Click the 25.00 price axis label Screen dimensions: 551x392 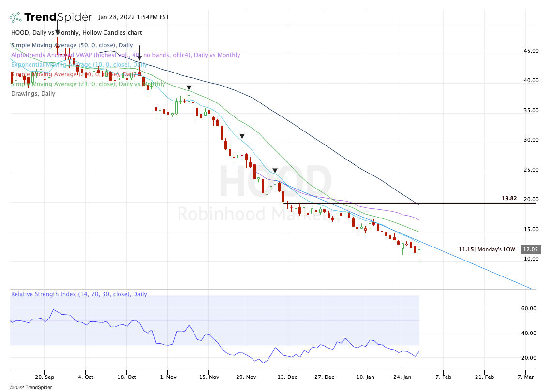pyautogui.click(x=531, y=170)
